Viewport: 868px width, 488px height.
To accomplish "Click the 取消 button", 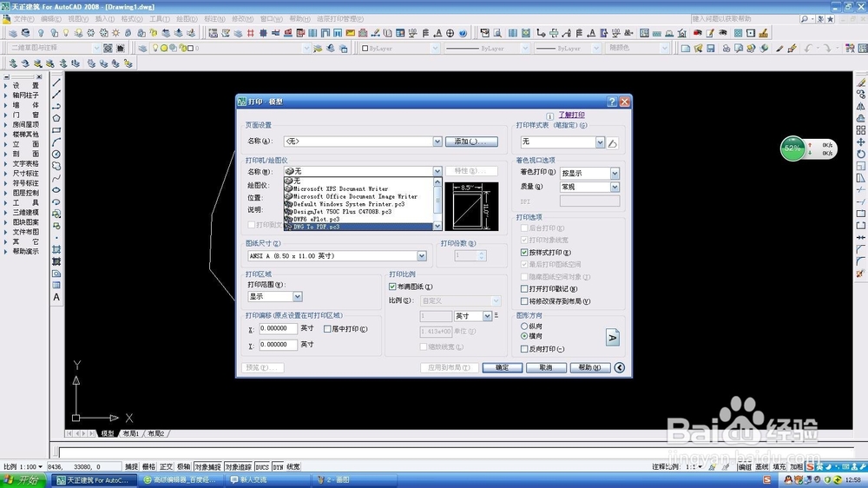I will (x=546, y=367).
